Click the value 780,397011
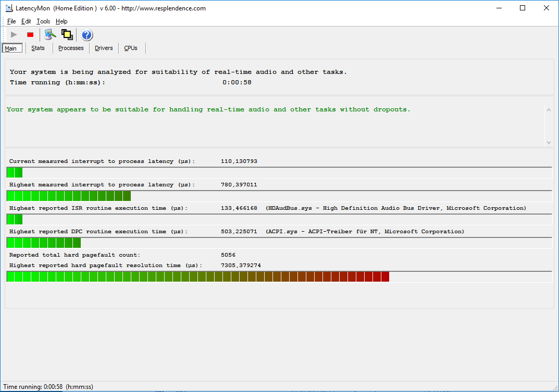The width and height of the screenshot is (559, 392). 239,185
